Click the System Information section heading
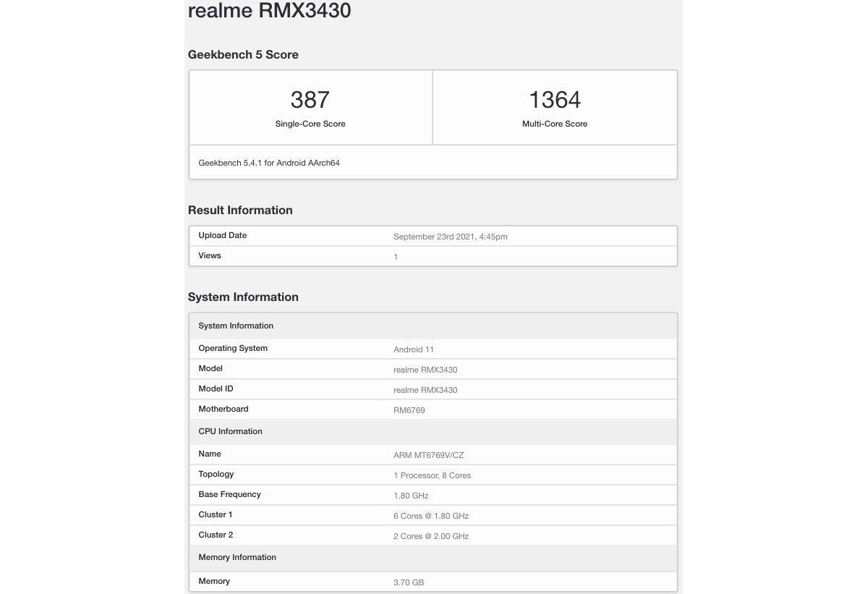Image resolution: width=868 pixels, height=594 pixels. 243,297
